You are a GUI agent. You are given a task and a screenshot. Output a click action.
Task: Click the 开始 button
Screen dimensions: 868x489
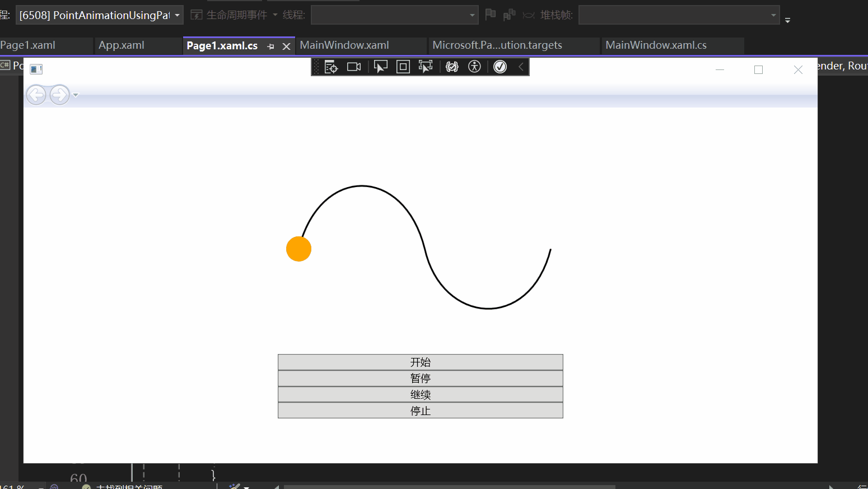[421, 362]
